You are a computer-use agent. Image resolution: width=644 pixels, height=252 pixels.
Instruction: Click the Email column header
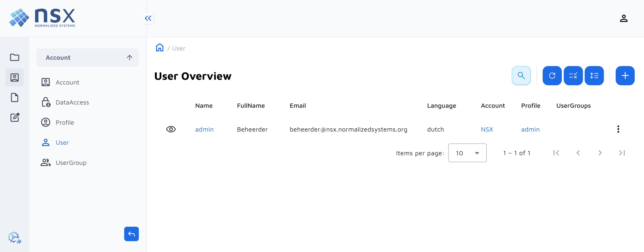(297, 106)
